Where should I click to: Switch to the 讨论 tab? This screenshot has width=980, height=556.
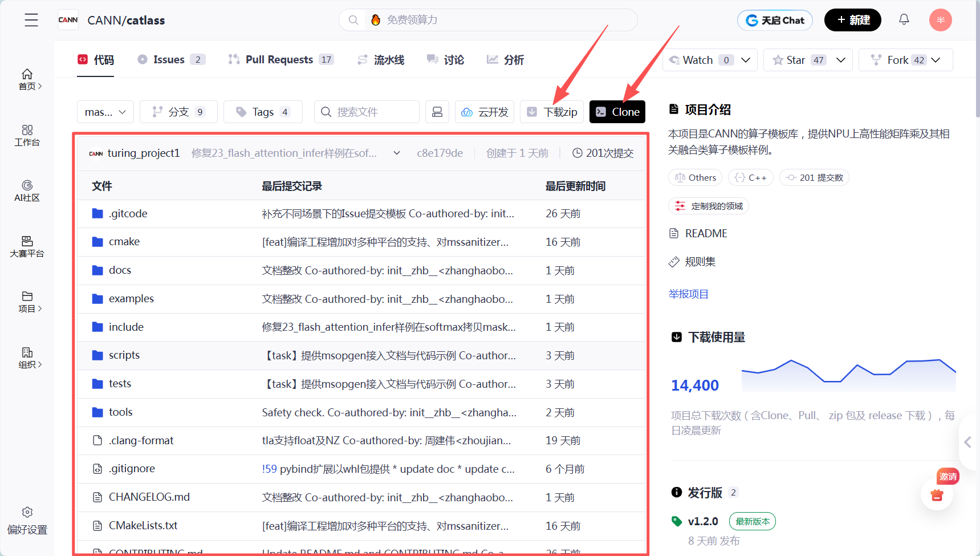click(x=445, y=60)
